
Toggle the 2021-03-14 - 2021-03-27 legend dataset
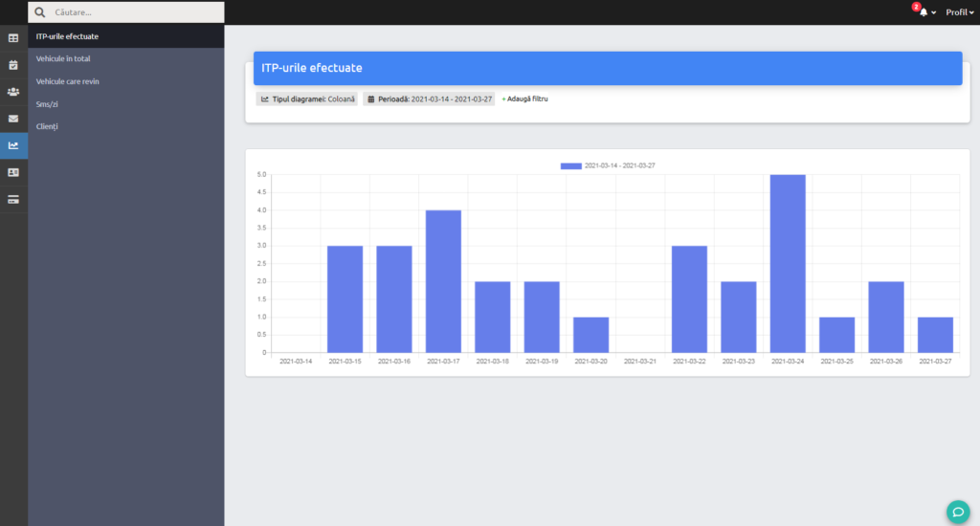607,165
